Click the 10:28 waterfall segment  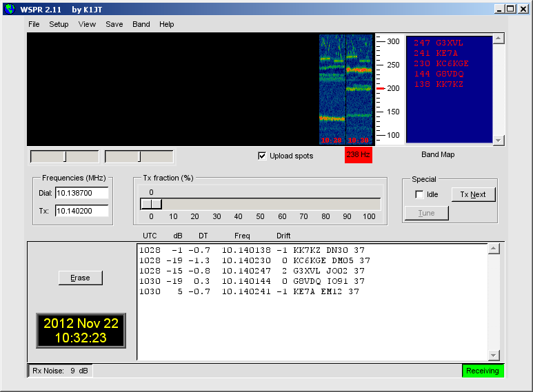click(x=332, y=90)
